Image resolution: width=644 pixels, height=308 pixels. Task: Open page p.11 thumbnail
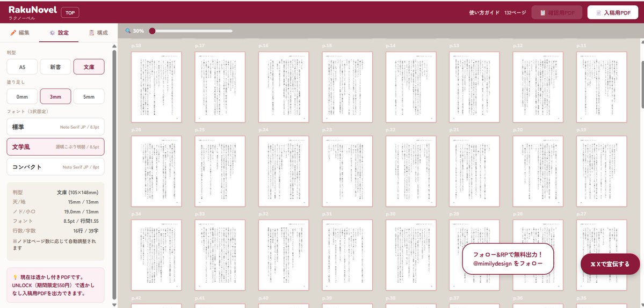pos(602,87)
